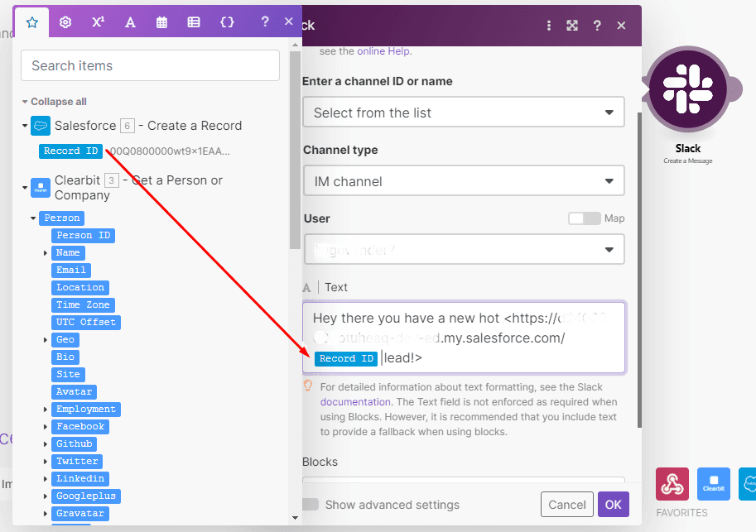756x532 pixels.
Task: Click the Search items field
Action: [x=150, y=65]
